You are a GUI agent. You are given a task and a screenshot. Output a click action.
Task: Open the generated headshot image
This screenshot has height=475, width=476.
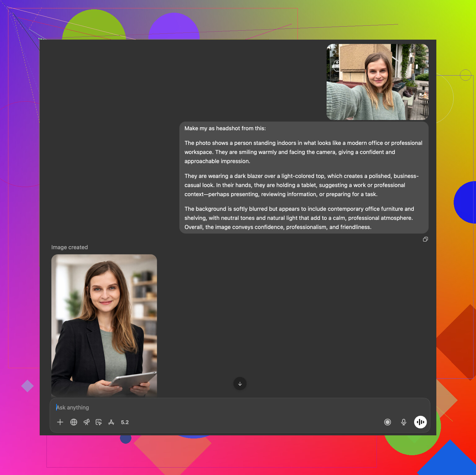pyautogui.click(x=104, y=325)
